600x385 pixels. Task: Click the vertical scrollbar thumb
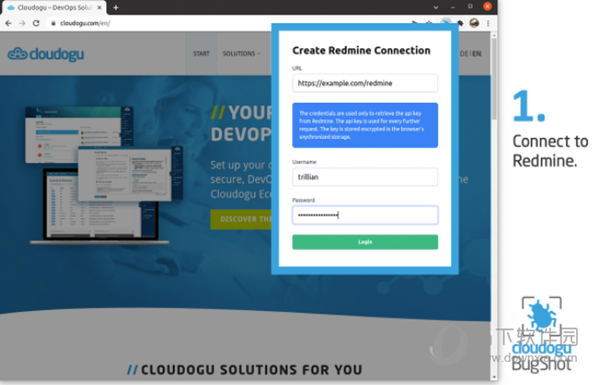[494, 78]
